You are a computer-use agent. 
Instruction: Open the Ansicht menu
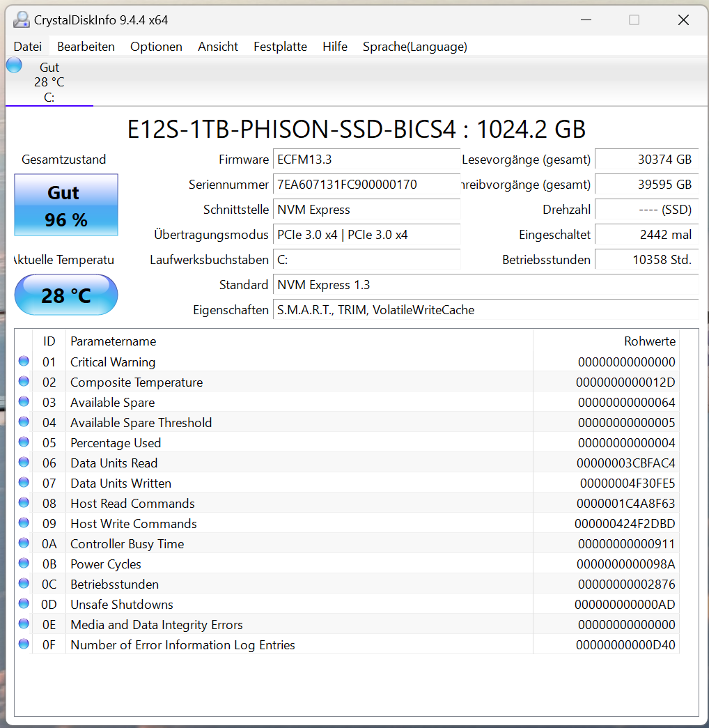(218, 47)
